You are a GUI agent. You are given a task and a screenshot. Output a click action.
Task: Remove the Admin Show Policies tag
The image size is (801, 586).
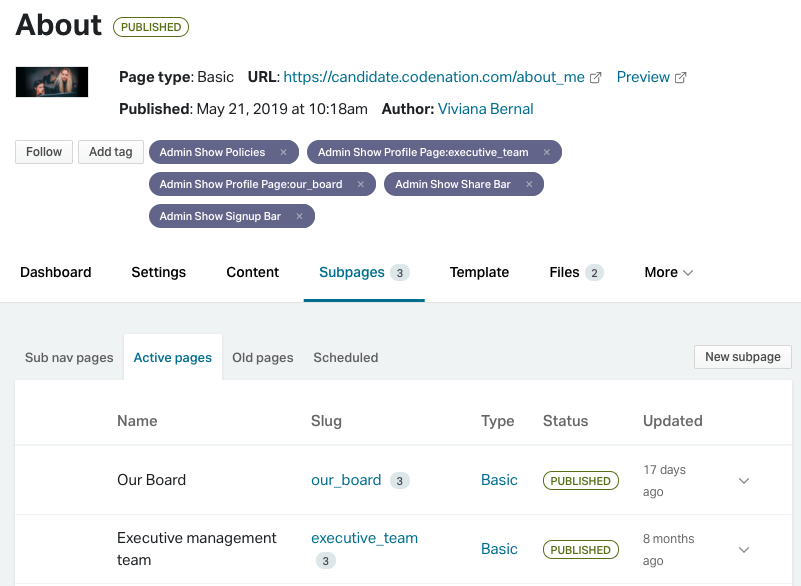point(284,152)
